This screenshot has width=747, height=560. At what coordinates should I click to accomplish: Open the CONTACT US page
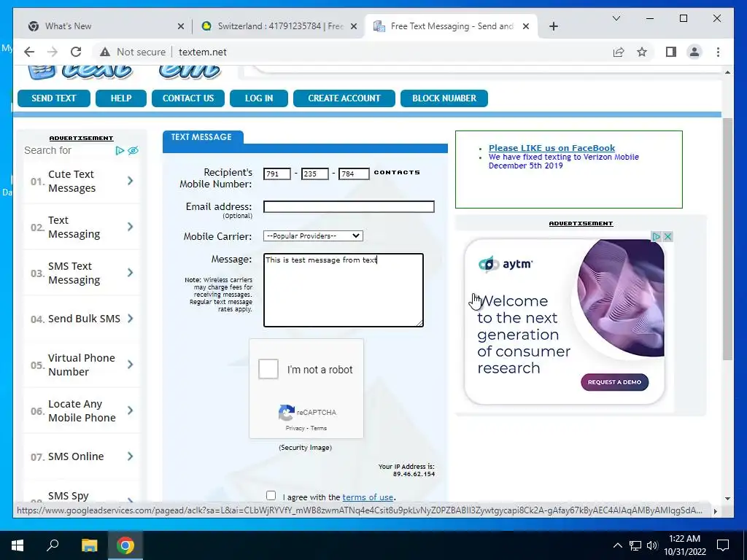coord(188,98)
